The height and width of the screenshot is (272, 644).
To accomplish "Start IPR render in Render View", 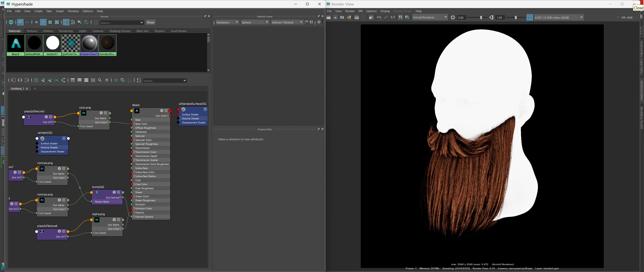I will [357, 17].
